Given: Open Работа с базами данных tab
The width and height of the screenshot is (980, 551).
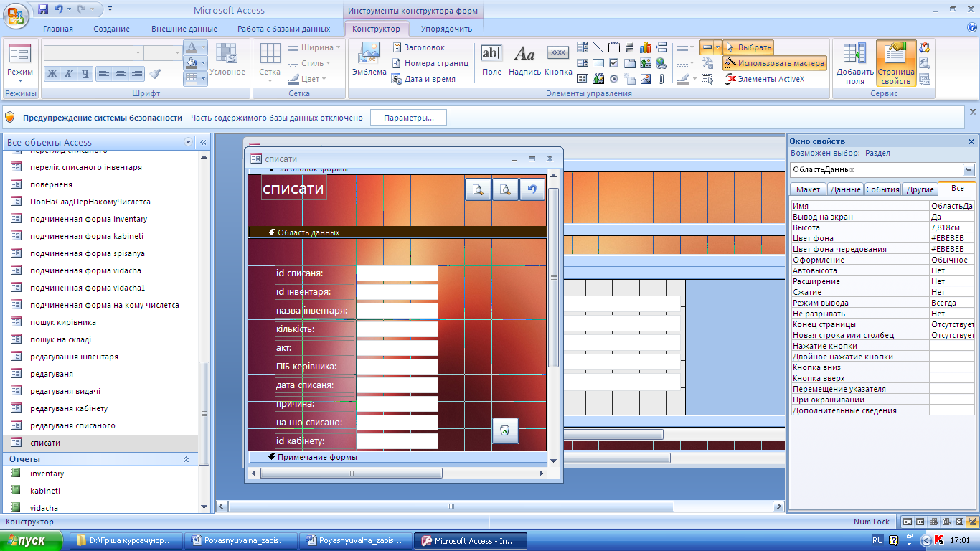Looking at the screenshot, I should pyautogui.click(x=284, y=29).
